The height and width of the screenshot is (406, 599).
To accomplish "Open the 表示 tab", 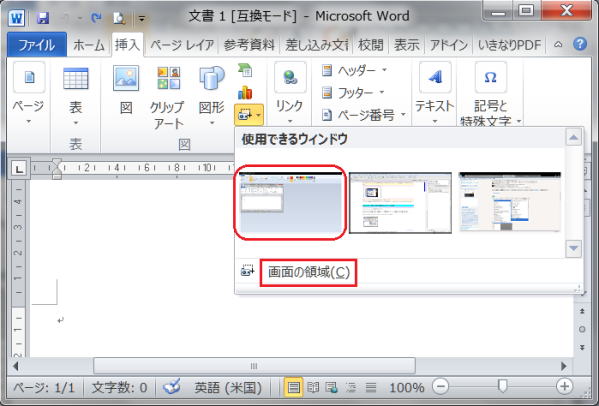I will pos(406,45).
